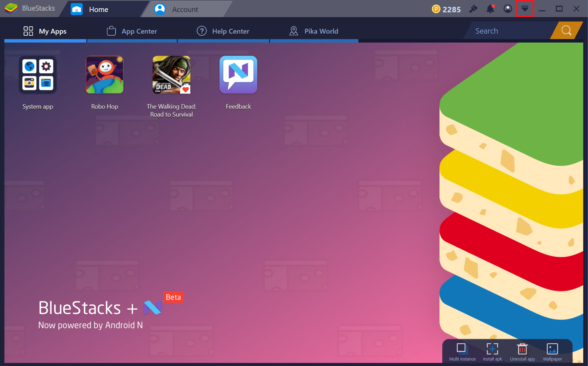Click the Beta badge
The height and width of the screenshot is (366, 588).
pyautogui.click(x=173, y=297)
